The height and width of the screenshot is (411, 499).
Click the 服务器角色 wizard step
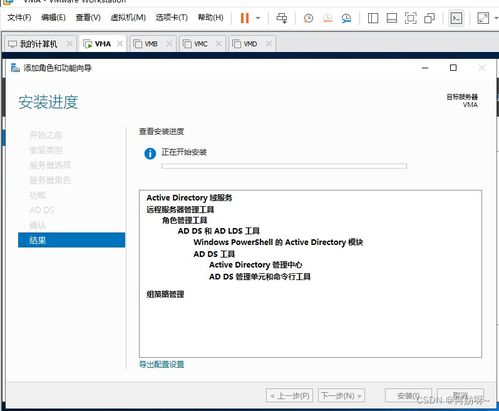[x=50, y=180]
